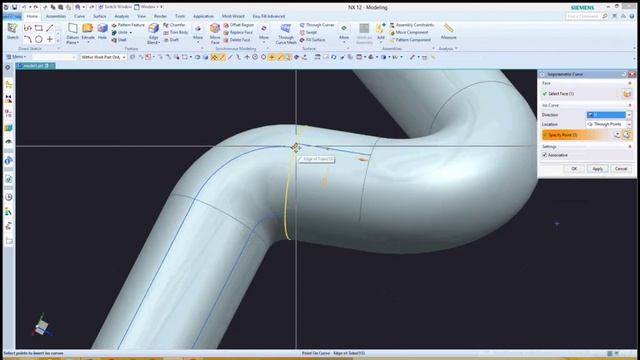
Task: Select the Point sketch tool
Action: (x=50, y=39)
